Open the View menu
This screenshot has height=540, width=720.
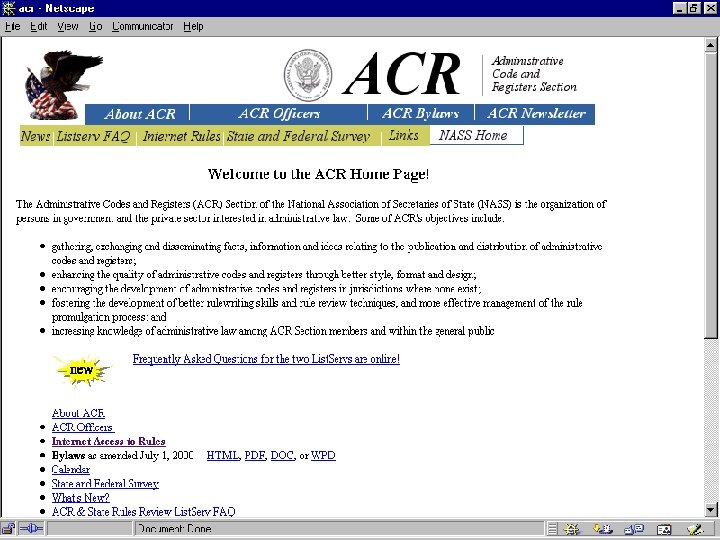coord(68,27)
